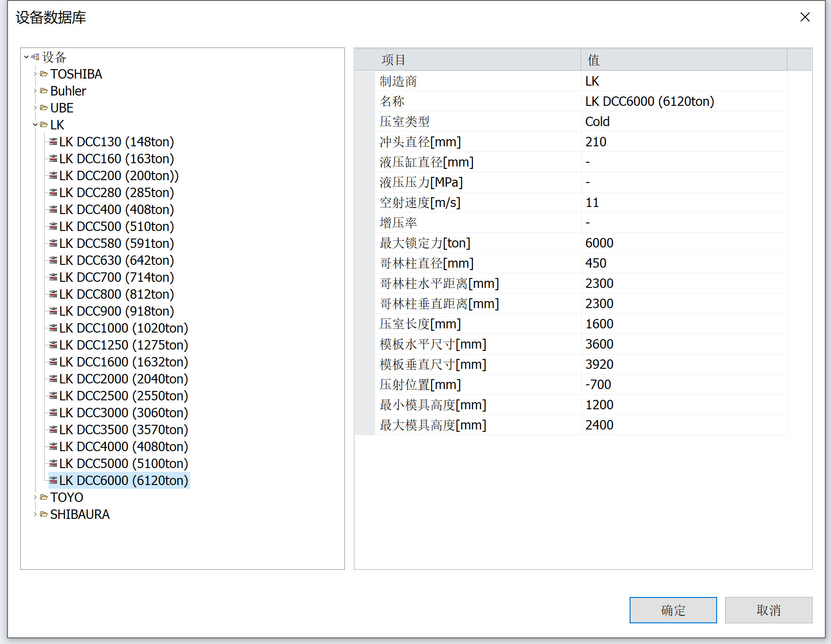Screen dimensions: 831x644
Task: Pick LK DCC3500 (3570ton) from the list
Action: point(124,429)
